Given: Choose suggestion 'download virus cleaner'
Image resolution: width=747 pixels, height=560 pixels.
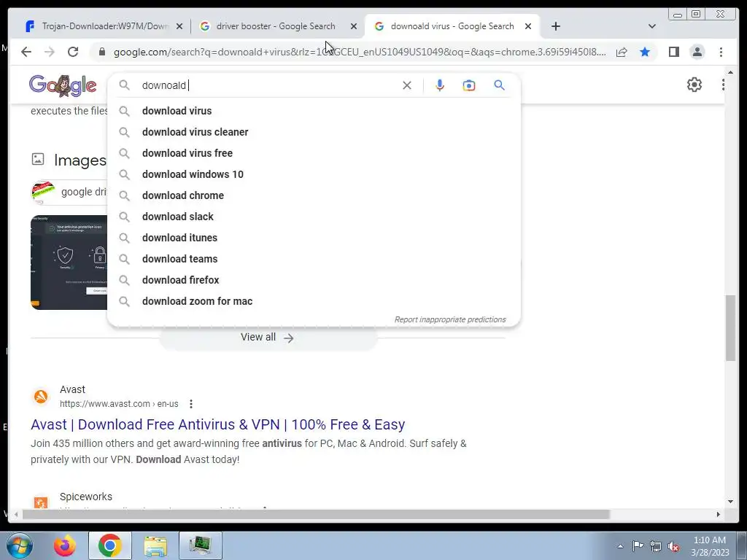Looking at the screenshot, I should tap(314, 132).
